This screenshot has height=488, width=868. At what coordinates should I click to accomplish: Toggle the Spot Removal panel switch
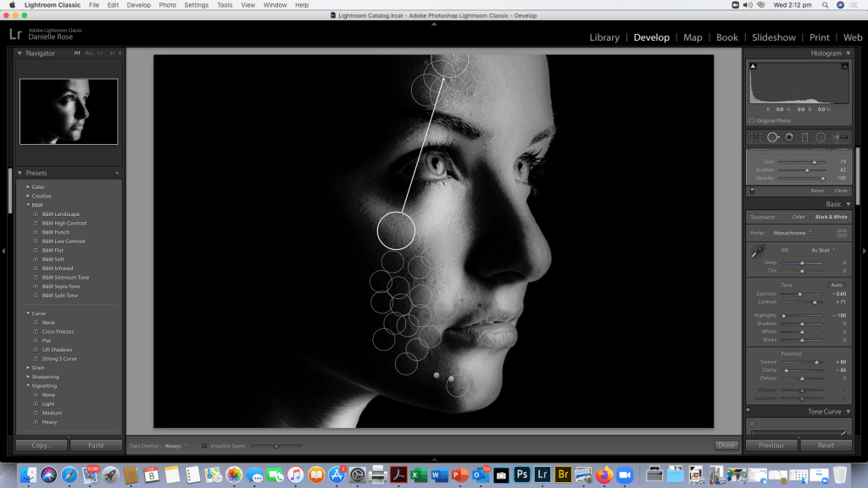[x=752, y=191]
